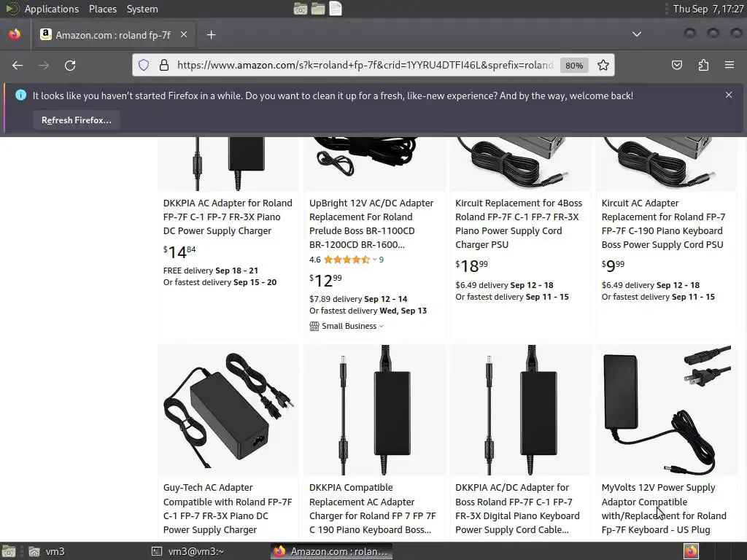The image size is (747, 560).
Task: Click the Firefox logo icon beside tabs
Action: pyautogui.click(x=15, y=34)
